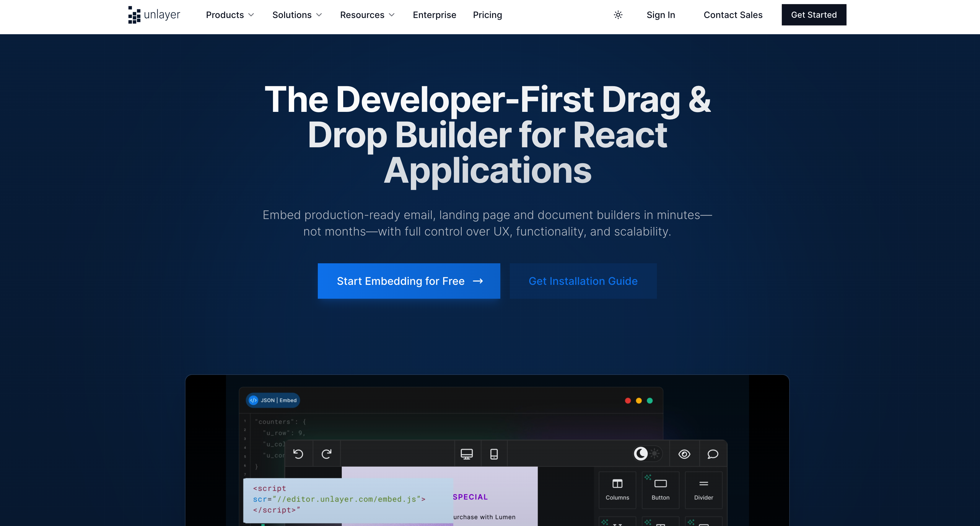The image size is (980, 526).
Task: Click Start Embedding for Free button
Action: [x=408, y=281]
